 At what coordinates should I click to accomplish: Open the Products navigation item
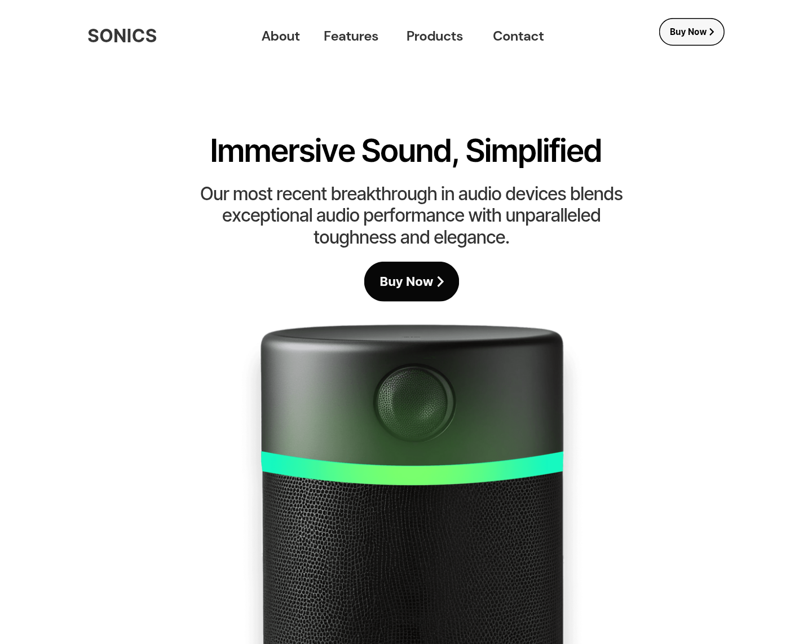434,36
